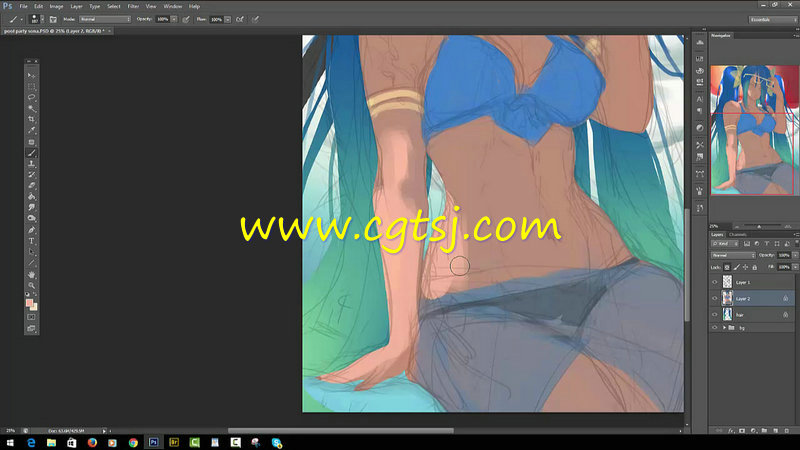Select the Rectangular Marquee tool
The height and width of the screenshot is (450, 800).
[31, 86]
